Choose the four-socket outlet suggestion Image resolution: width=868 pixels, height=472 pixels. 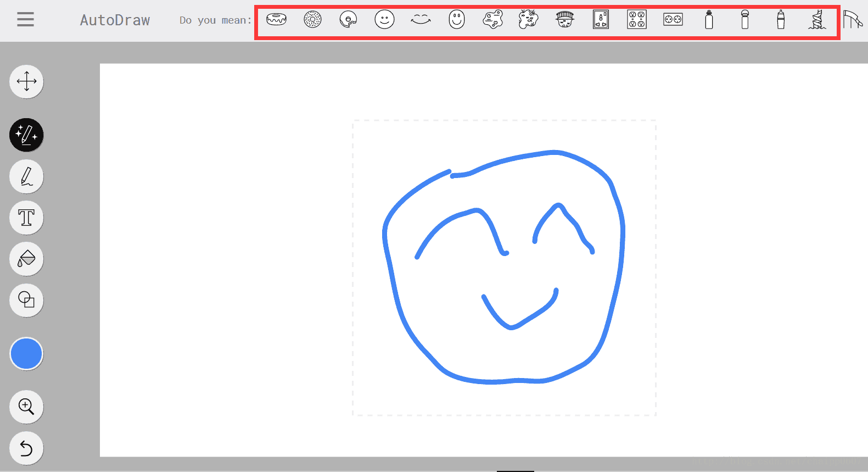click(x=637, y=20)
